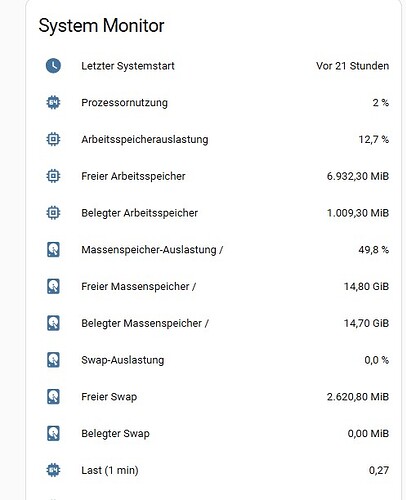Open the Letzter Systemstart entity row
406x500 pixels.
pos(214,66)
